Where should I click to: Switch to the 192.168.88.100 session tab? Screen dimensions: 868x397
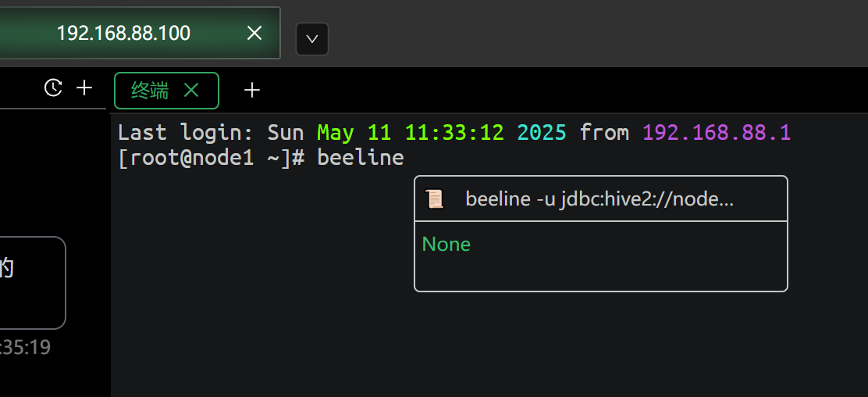click(x=123, y=34)
